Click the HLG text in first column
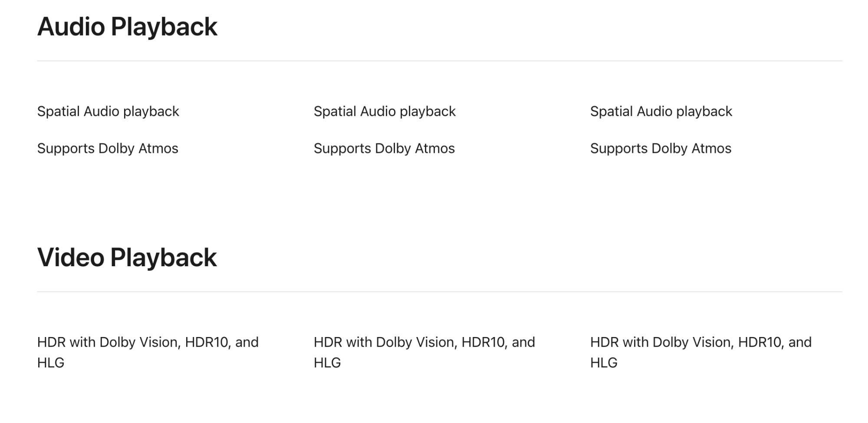This screenshot has width=868, height=423. pyautogui.click(x=51, y=363)
